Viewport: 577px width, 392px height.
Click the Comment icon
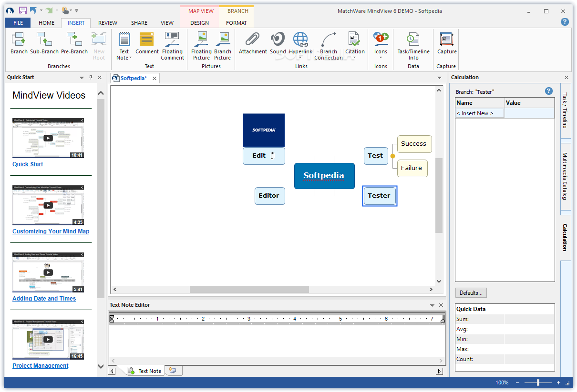tap(147, 43)
